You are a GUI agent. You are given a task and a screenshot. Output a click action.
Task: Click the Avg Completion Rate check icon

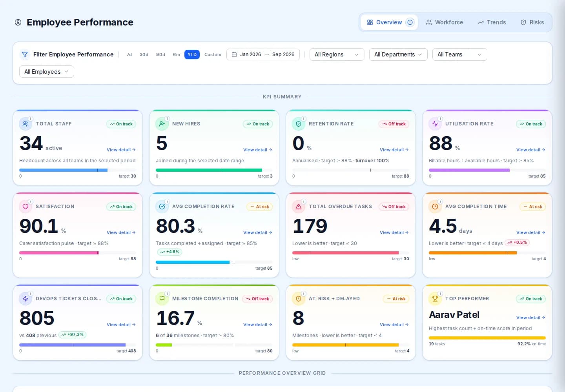pyautogui.click(x=162, y=207)
